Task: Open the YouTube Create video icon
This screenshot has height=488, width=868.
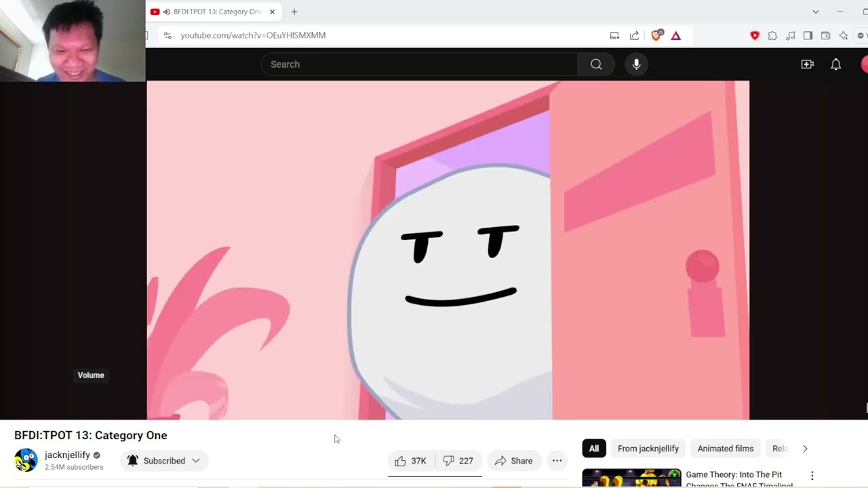Action: tap(807, 64)
